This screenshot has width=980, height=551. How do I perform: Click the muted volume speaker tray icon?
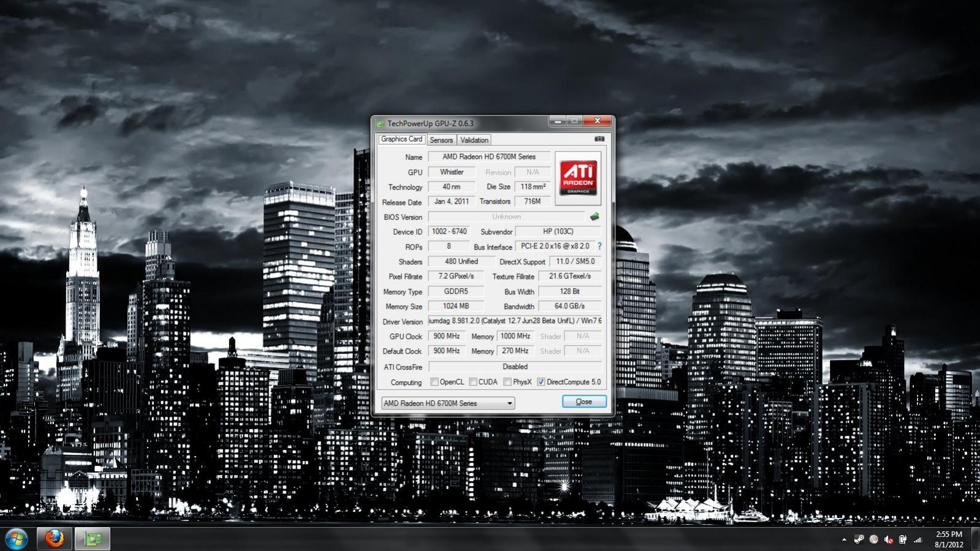pos(888,539)
